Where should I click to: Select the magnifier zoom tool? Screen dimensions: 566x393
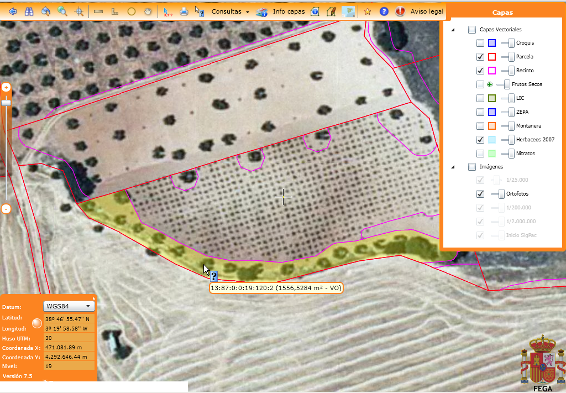click(62, 12)
